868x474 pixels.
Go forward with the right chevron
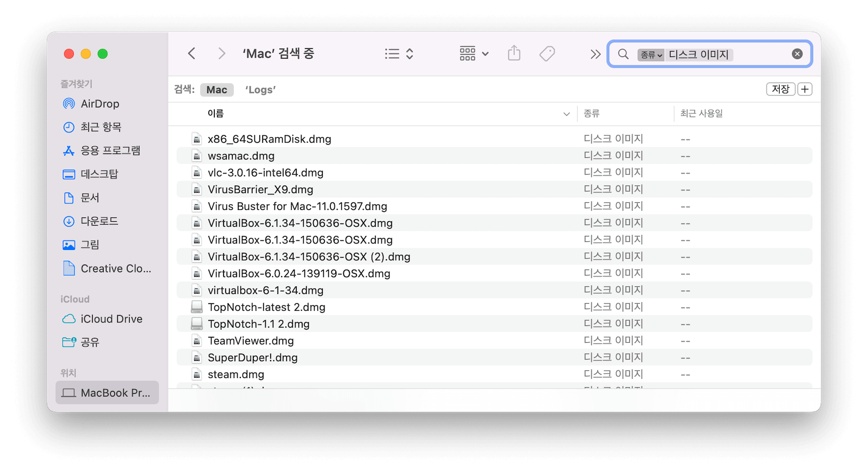(221, 54)
